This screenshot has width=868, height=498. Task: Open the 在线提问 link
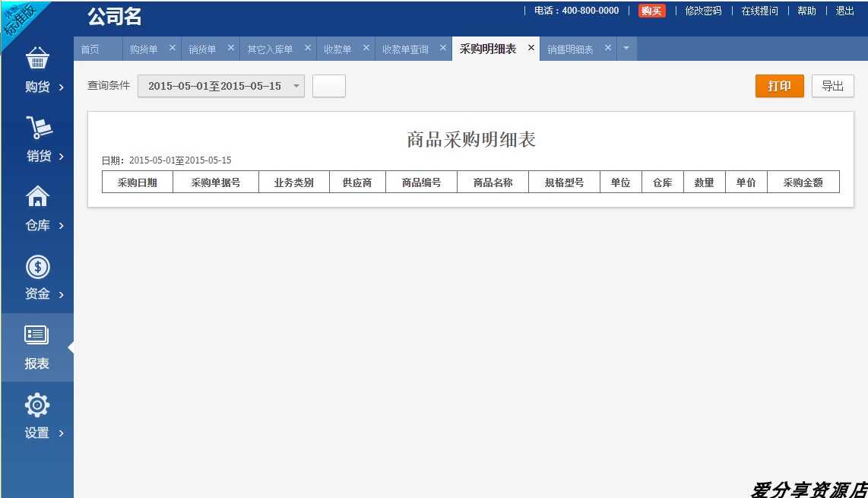point(759,11)
